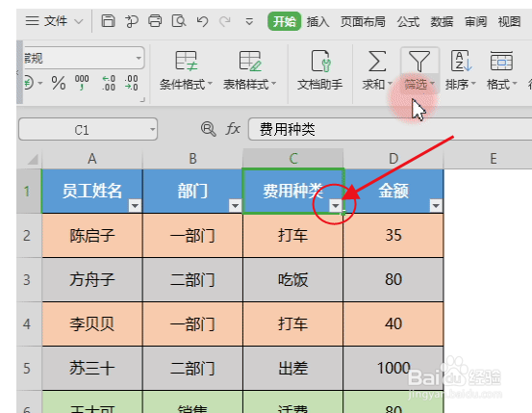Switch to the 开始 tab

click(x=284, y=21)
